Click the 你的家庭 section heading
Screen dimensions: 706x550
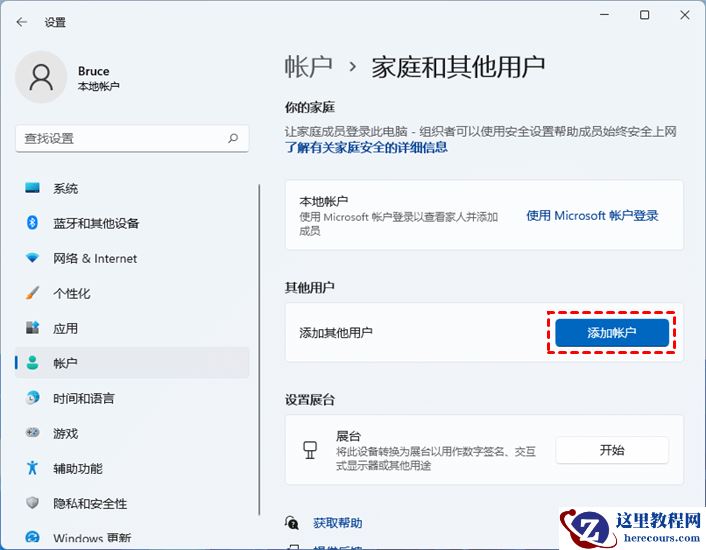click(x=310, y=107)
